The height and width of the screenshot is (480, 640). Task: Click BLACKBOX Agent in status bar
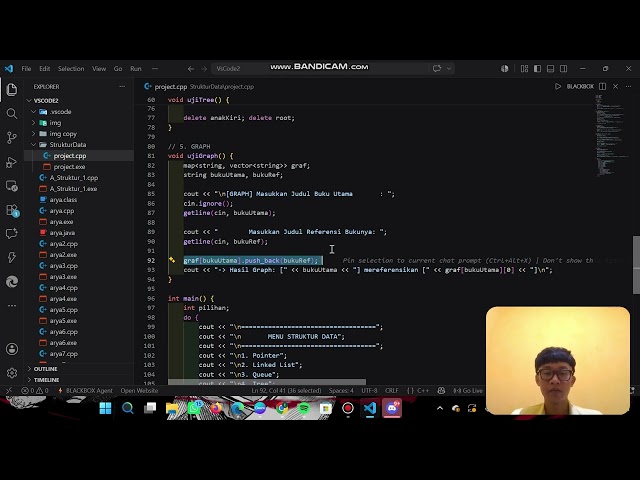pos(86,391)
